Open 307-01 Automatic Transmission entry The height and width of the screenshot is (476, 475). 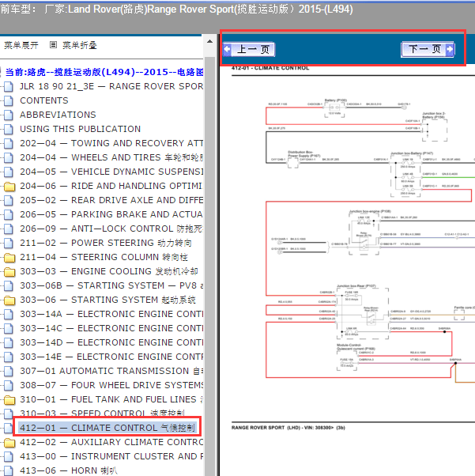pos(111,371)
